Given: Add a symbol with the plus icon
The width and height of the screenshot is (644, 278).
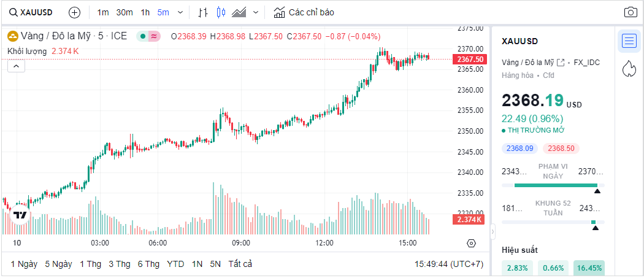Looking at the screenshot, I should [74, 12].
